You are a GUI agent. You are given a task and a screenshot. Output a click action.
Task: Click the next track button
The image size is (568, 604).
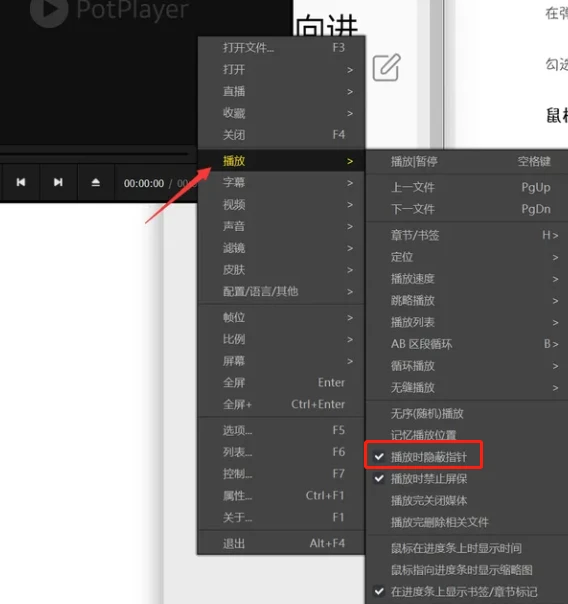click(x=58, y=182)
